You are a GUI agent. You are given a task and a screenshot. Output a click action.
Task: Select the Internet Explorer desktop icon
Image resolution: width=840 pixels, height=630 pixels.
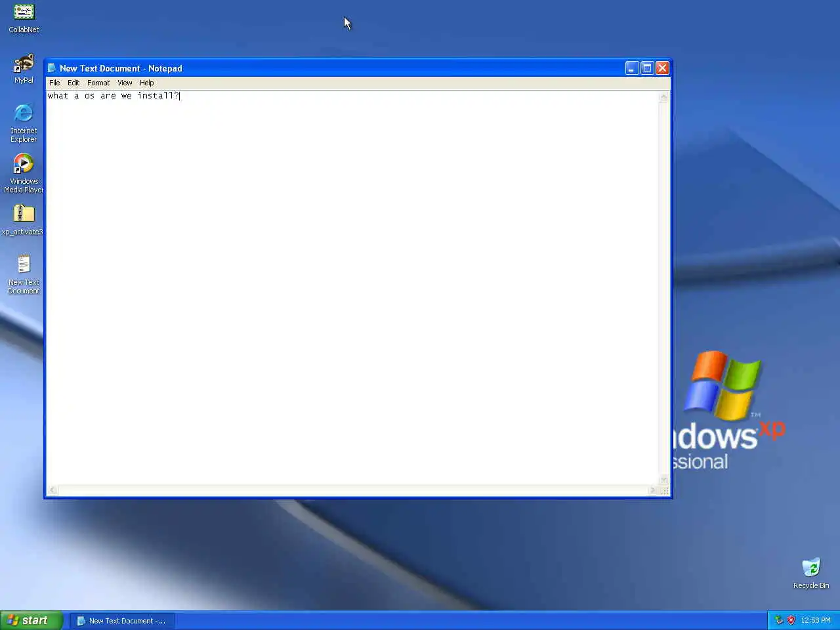(x=24, y=123)
